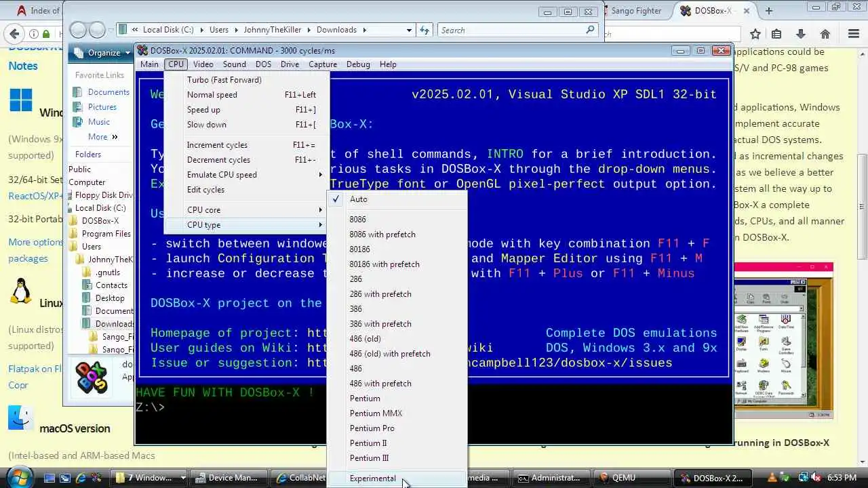Image resolution: width=868 pixels, height=488 pixels.
Task: Open the Help menu in DOSBox-X
Action: pos(388,64)
